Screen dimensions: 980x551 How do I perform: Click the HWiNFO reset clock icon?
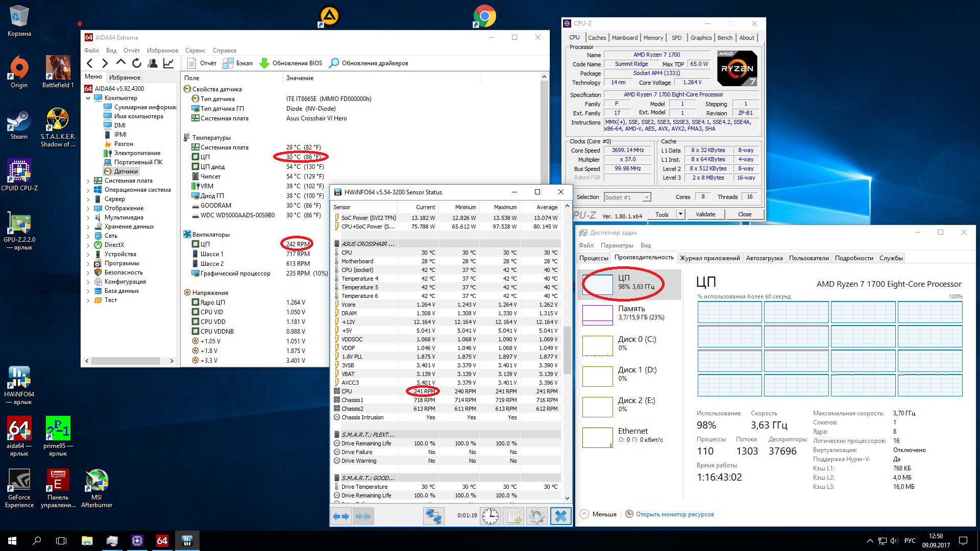(x=491, y=516)
